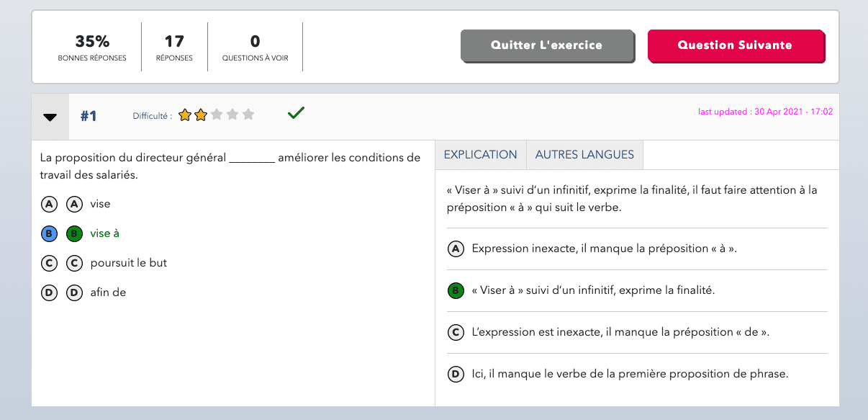Click the fifth grey difficulty star
The height and width of the screenshot is (420, 868).
248,115
